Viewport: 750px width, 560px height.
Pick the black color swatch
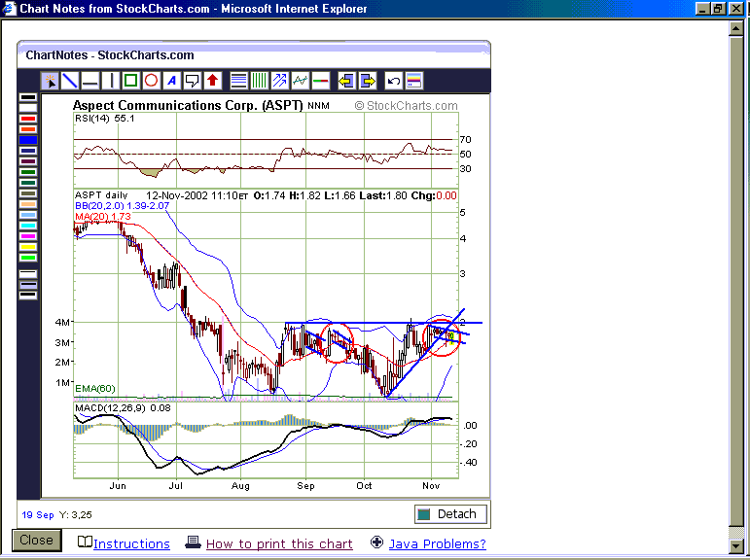28,97
